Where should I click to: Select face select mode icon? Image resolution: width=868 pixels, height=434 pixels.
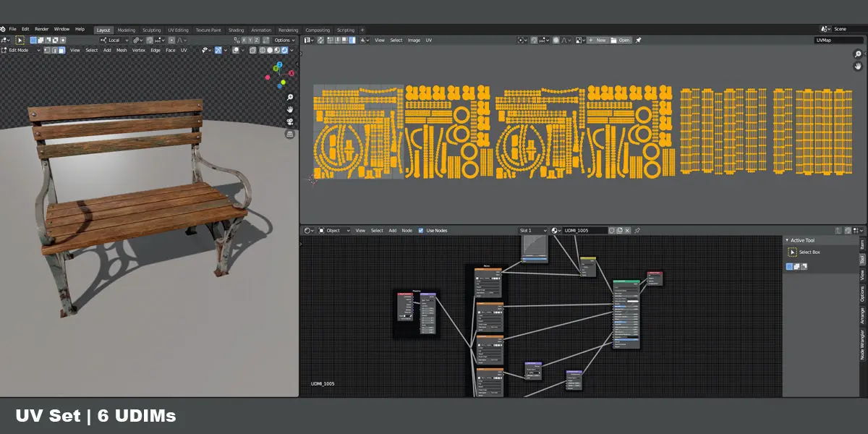pyautogui.click(x=61, y=50)
